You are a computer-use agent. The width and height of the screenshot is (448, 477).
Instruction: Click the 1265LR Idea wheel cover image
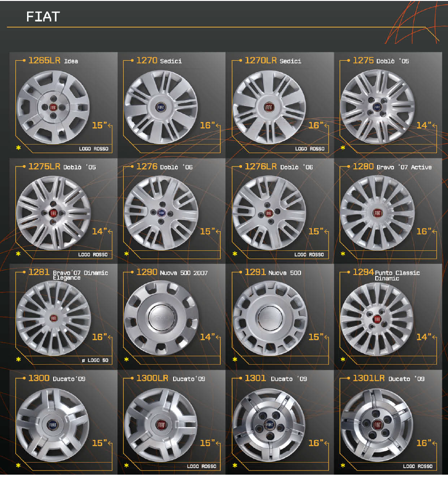(53, 107)
